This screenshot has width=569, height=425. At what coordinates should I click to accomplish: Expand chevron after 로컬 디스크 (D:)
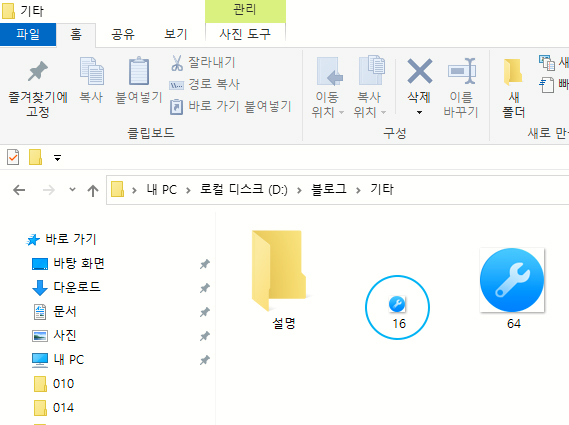click(x=299, y=190)
